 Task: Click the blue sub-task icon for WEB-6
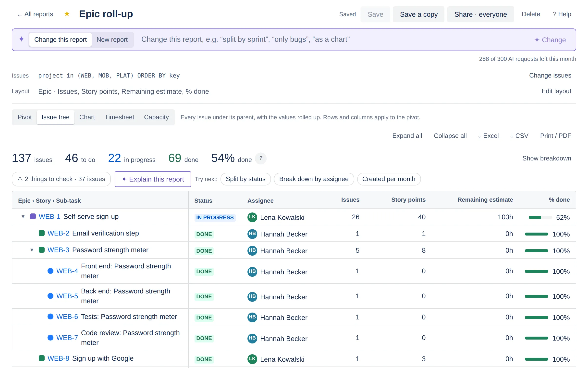coord(50,316)
